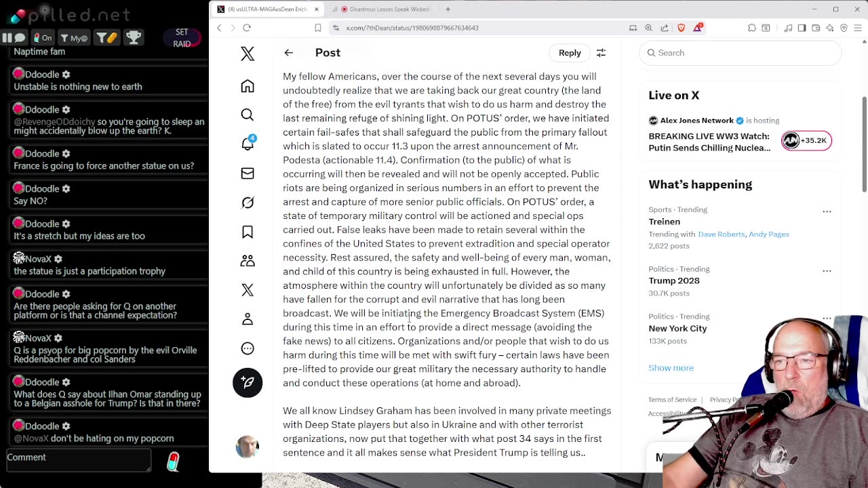The image size is (868, 488).
Task: Toggle browser sidebar panel icon
Action: click(802, 28)
